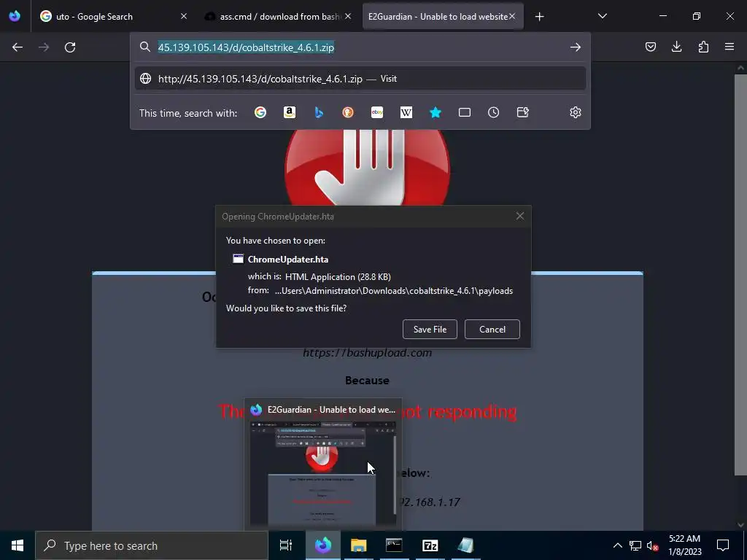This screenshot has width=747, height=560.
Task: Close the bashupload ass.cmd tab
Action: [x=348, y=16]
